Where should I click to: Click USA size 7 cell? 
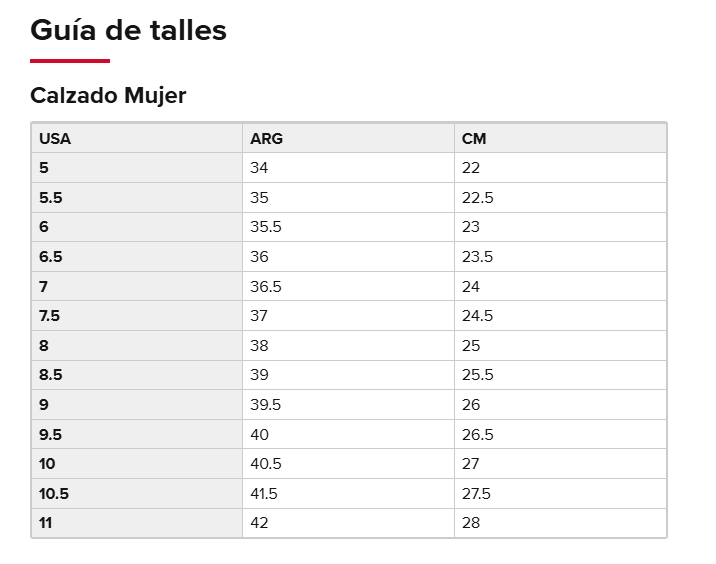[137, 286]
